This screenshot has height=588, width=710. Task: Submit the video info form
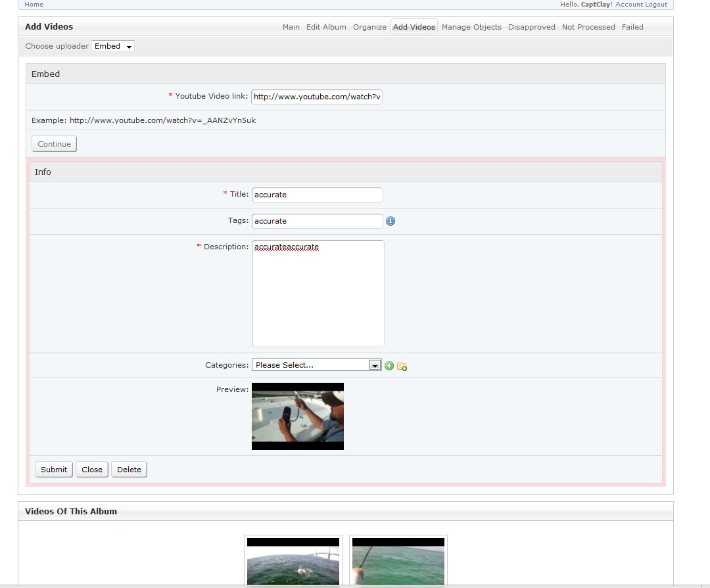click(54, 470)
